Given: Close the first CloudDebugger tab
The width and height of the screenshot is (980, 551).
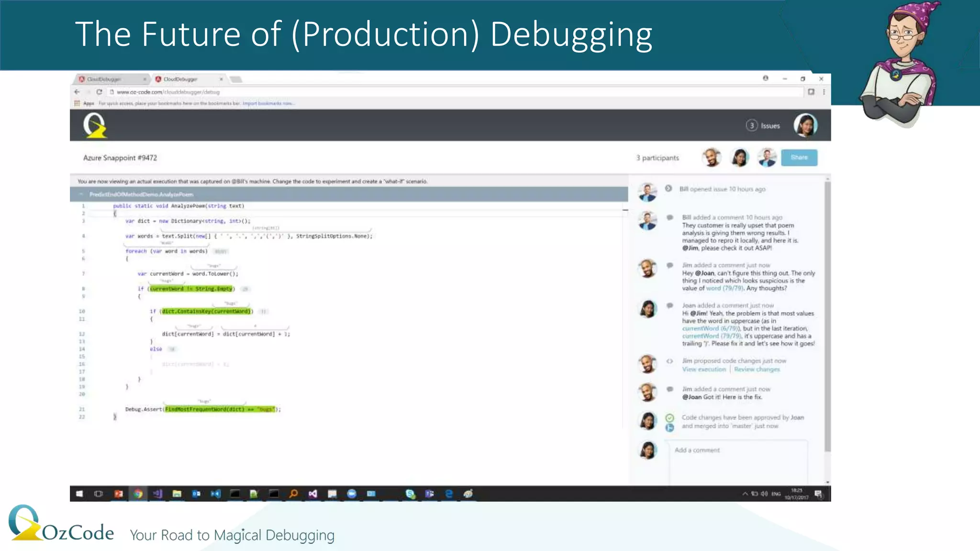Looking at the screenshot, I should [145, 79].
